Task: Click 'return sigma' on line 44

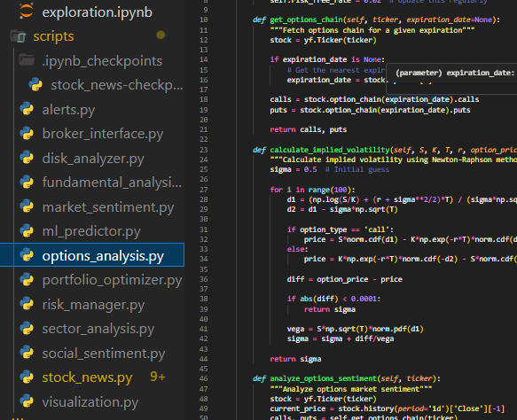Action: click(295, 359)
